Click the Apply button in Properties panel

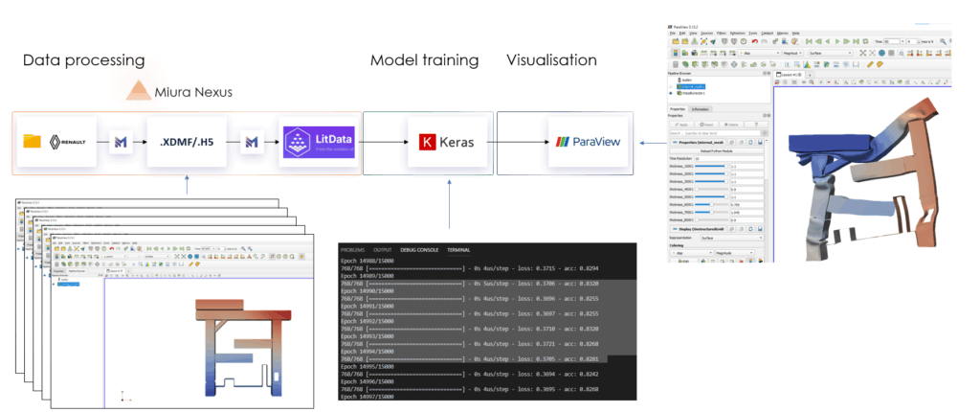(x=681, y=125)
